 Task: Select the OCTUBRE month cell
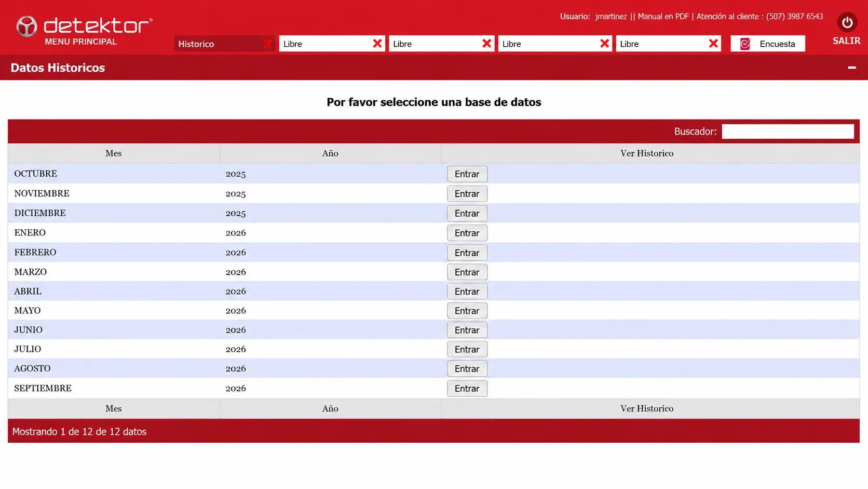point(114,174)
